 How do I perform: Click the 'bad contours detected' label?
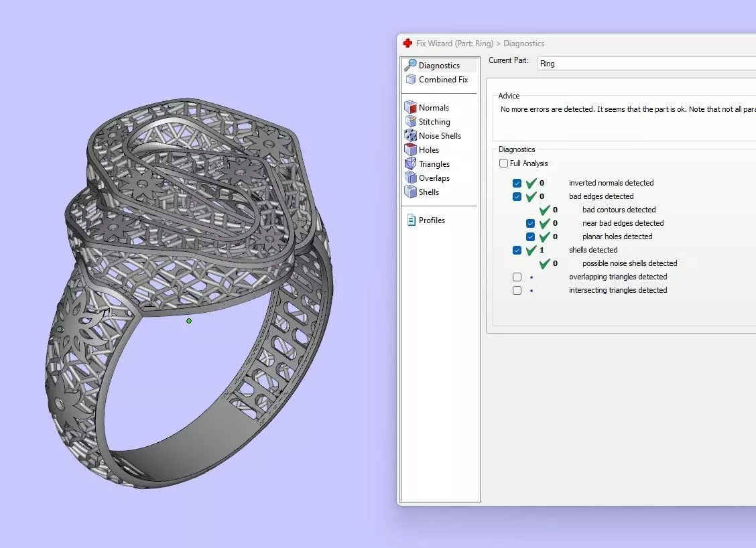[619, 210]
